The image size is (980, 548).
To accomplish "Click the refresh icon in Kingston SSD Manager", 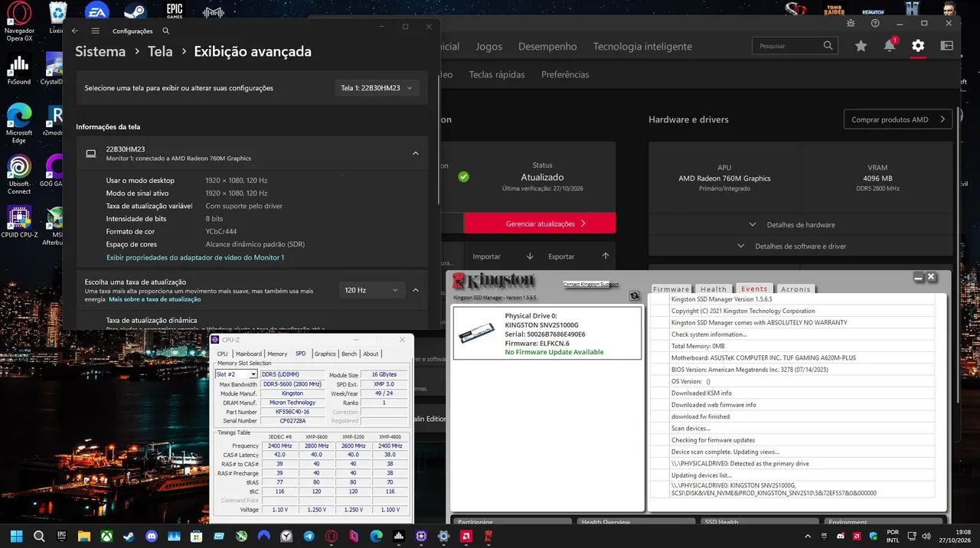I will pyautogui.click(x=634, y=295).
